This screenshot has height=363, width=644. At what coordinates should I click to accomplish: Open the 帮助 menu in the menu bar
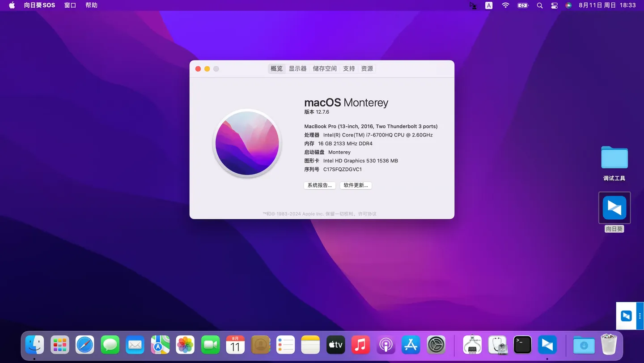(x=91, y=5)
